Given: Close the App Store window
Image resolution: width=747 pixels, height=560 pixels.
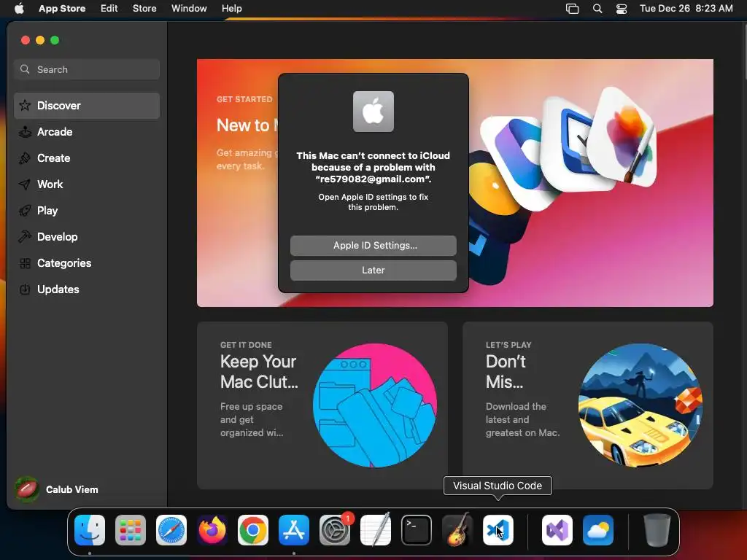Looking at the screenshot, I should (x=26, y=41).
